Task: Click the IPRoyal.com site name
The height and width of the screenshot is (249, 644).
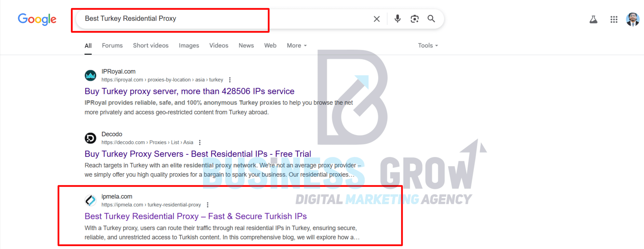Action: coord(118,72)
